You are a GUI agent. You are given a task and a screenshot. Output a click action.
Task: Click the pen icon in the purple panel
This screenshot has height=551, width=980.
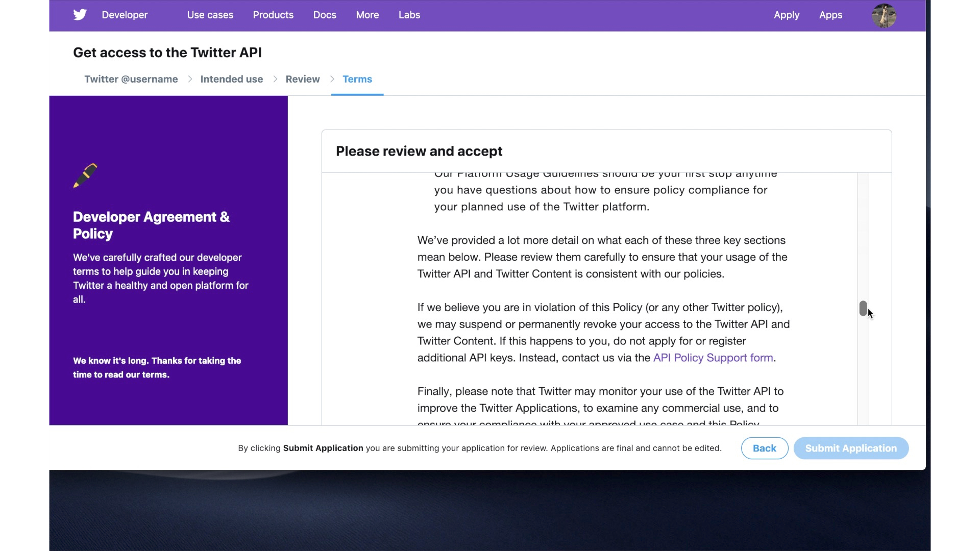pos(85,176)
